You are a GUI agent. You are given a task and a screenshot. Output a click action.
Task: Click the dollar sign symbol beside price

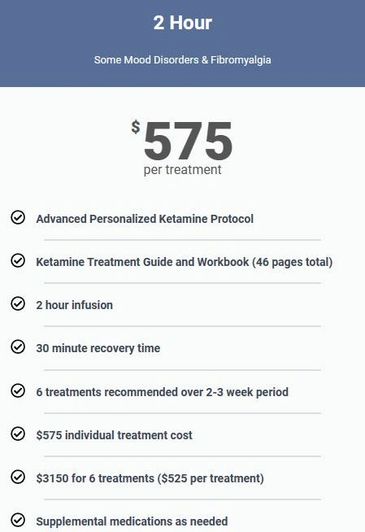[136, 127]
